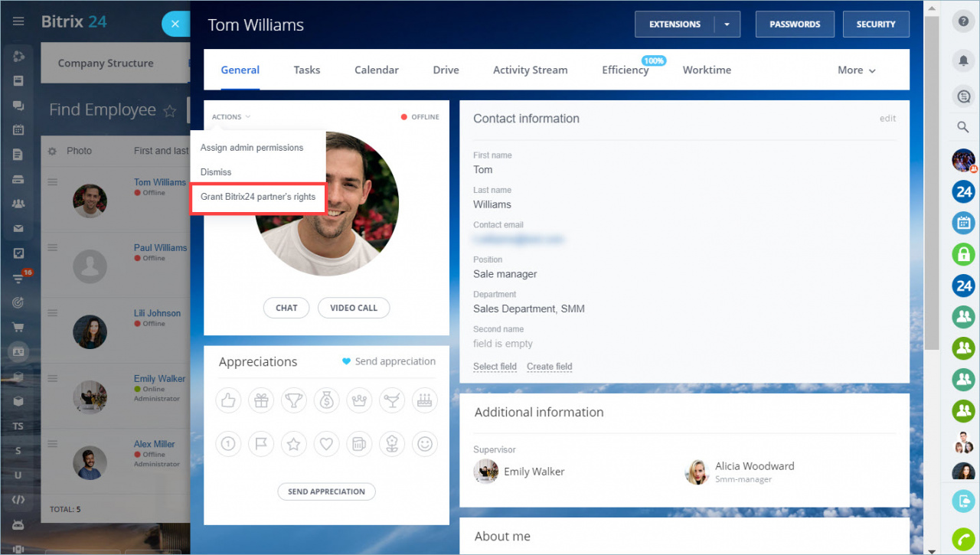Click Lili Johnson's avatar in employee list

[90, 332]
